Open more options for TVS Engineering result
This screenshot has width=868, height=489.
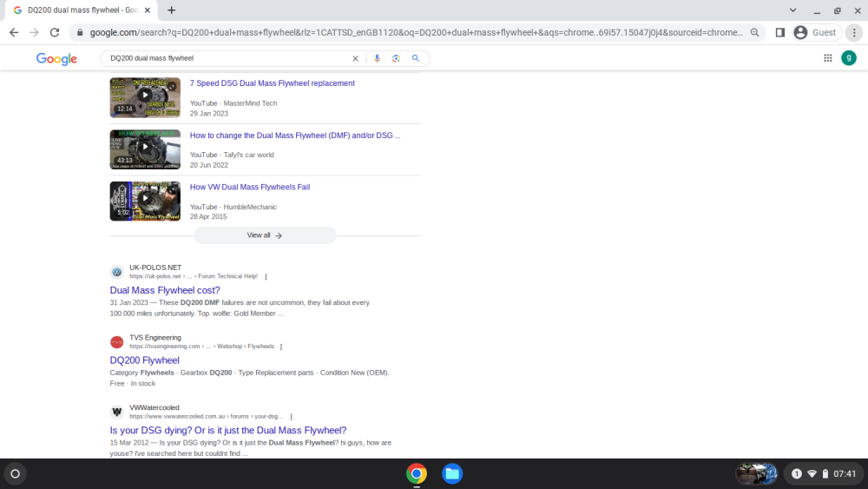click(x=281, y=347)
